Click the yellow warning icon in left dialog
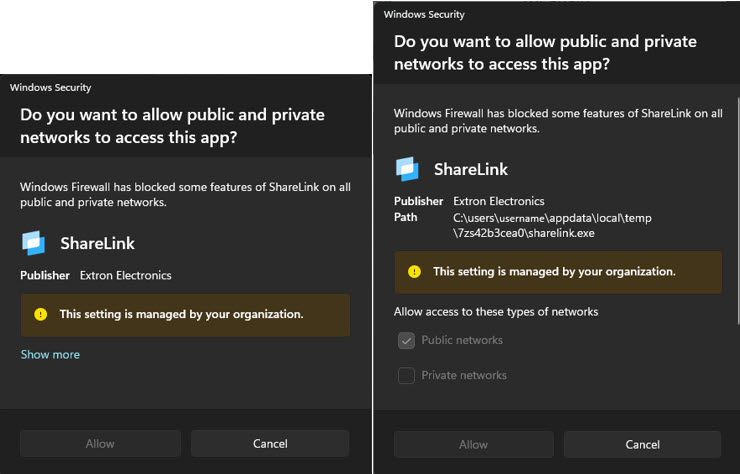The image size is (740, 474). point(41,314)
